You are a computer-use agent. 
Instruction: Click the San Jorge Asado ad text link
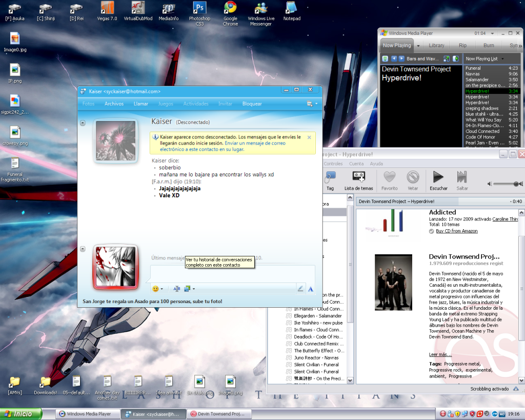tap(152, 302)
